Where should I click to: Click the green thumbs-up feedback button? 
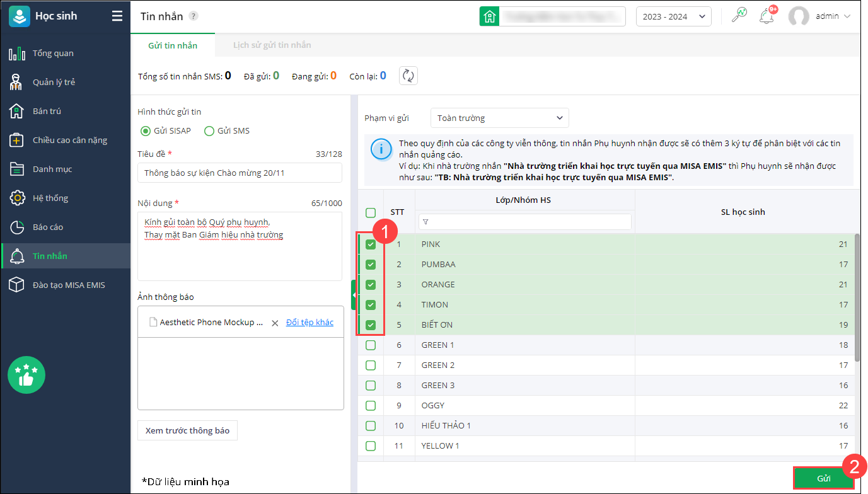26,375
